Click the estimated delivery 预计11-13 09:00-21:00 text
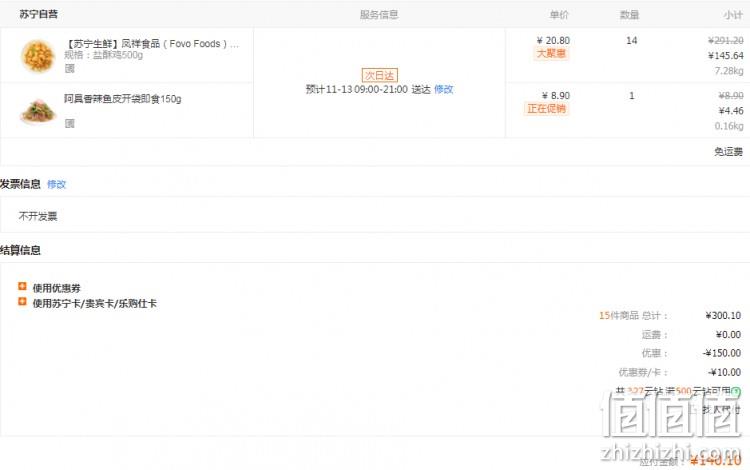The width and height of the screenshot is (750, 470). coord(357,89)
